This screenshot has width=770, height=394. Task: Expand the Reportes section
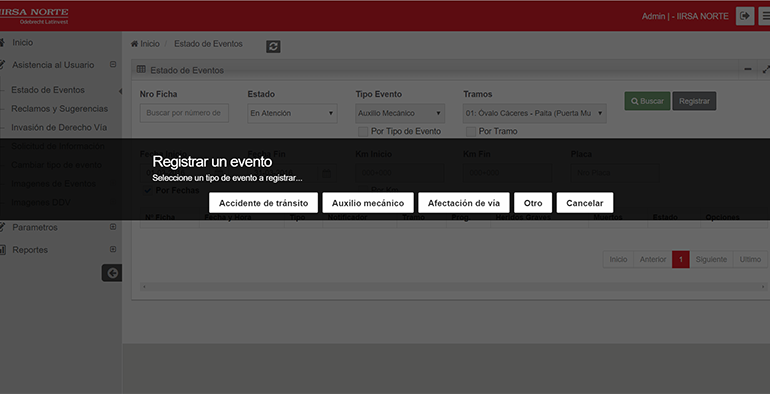point(113,249)
